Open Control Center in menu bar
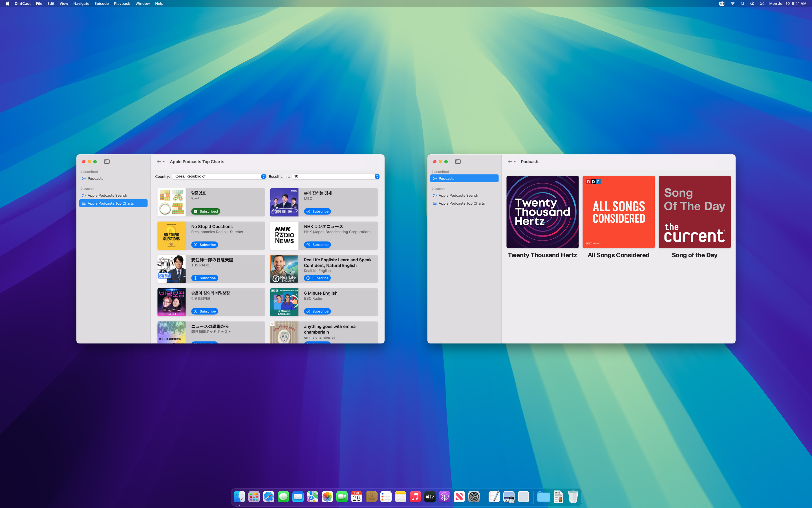Screen dimensions: 812x508 [762, 3]
